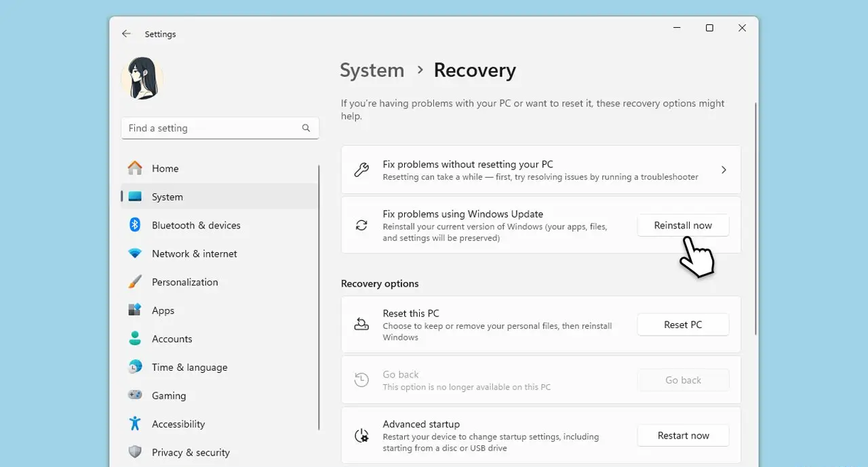Open Accessibility label in sidebar

click(178, 424)
